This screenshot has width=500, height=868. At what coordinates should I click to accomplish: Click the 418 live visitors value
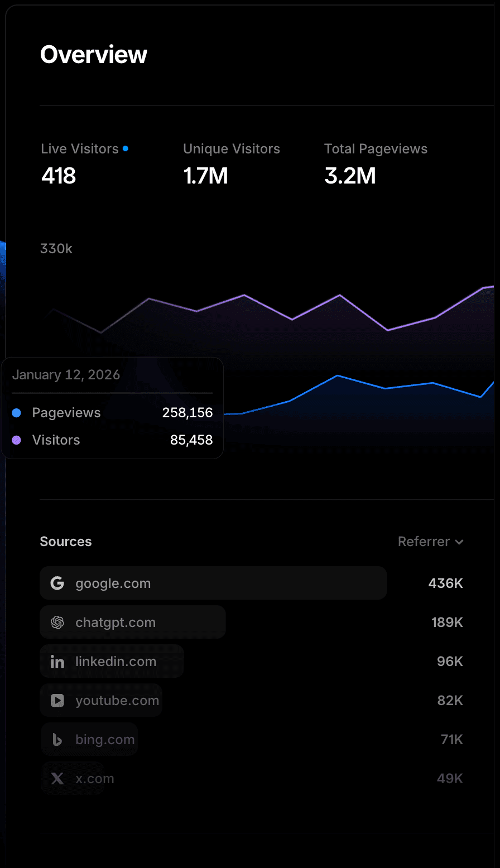59,176
